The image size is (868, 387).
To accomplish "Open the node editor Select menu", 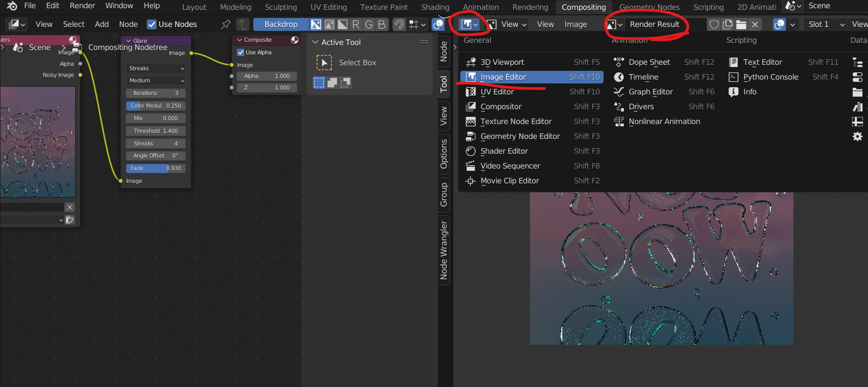I will coord(74,24).
